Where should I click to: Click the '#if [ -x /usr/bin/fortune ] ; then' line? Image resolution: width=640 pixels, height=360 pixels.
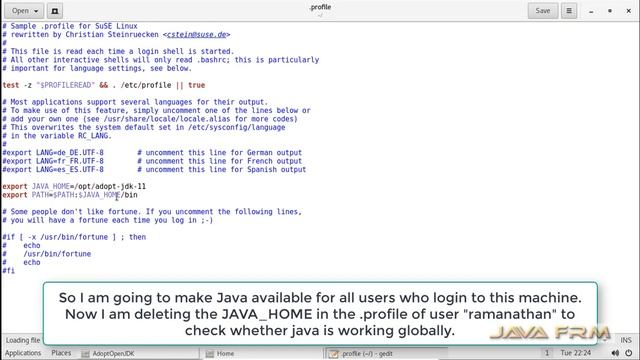click(74, 237)
